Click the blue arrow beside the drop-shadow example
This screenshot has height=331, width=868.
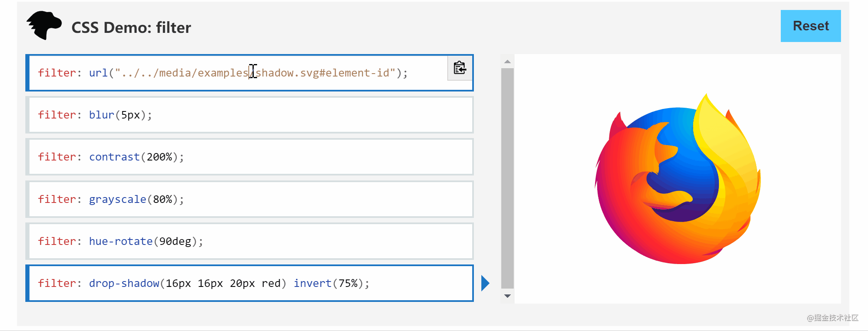click(485, 283)
